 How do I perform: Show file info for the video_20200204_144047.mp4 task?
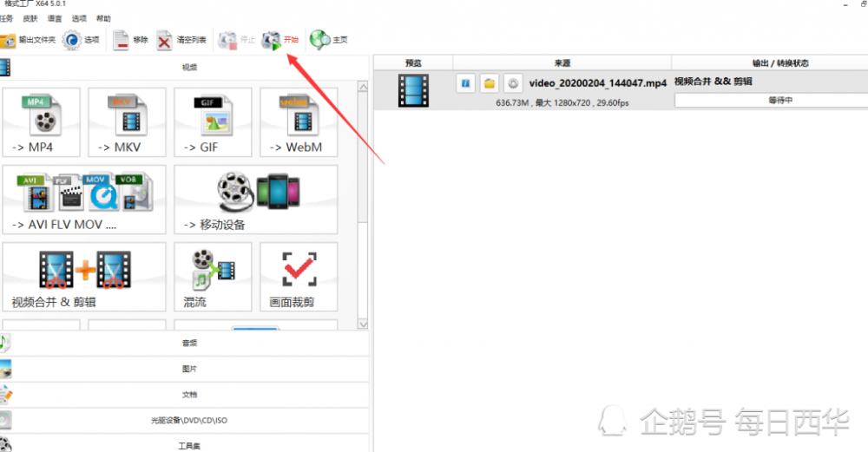tap(465, 83)
